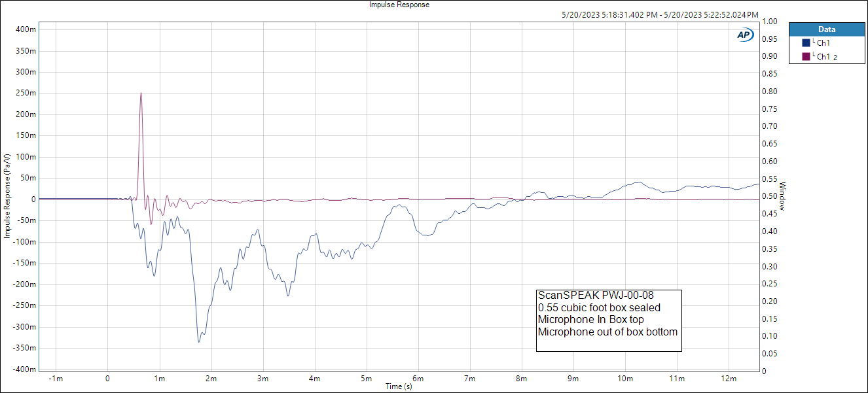868x393 pixels.
Task: Click the magenta Ch1 2 color swatch
Action: click(806, 57)
